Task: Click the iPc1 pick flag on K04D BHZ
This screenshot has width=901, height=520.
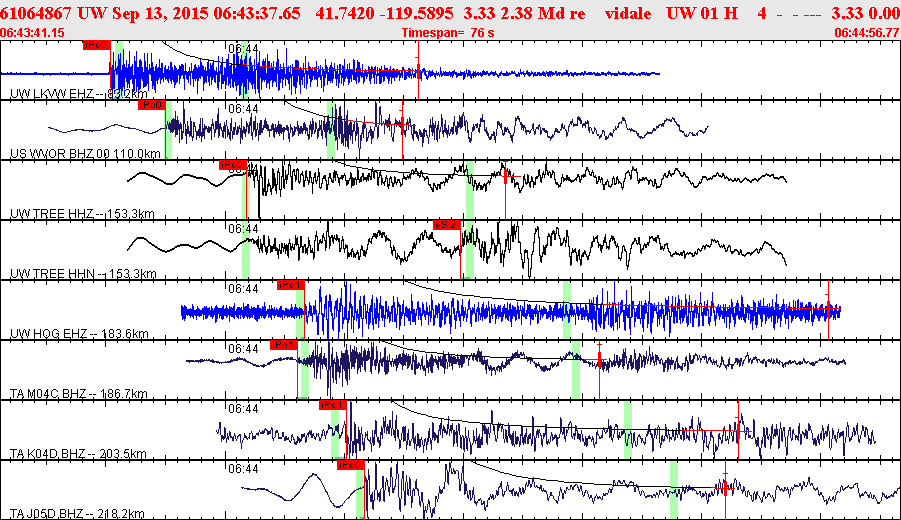Action: coord(333,405)
